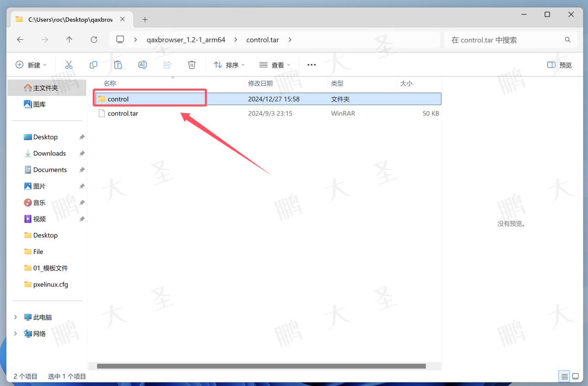This screenshot has height=386, width=588.
Task: Click the 新建 new button
Action: (31, 65)
